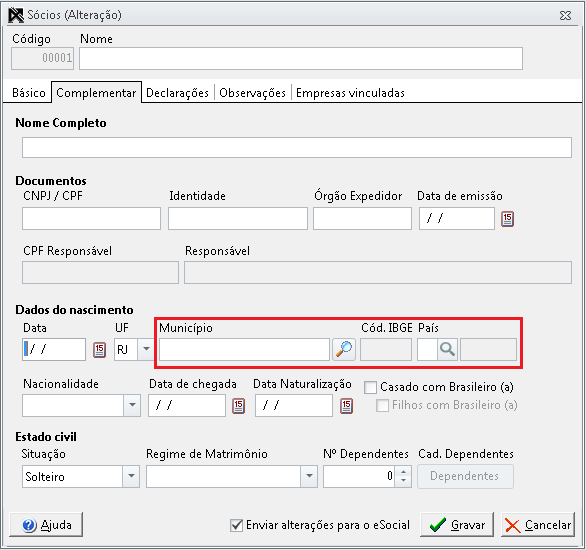The height and width of the screenshot is (550, 586).
Task: Switch to the Básico tab
Action: point(28,93)
